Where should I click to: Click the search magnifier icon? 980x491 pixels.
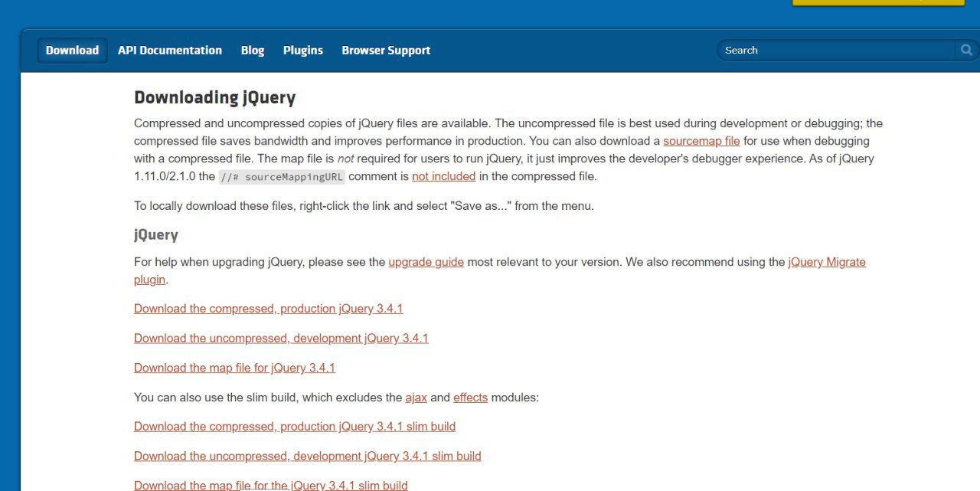966,50
